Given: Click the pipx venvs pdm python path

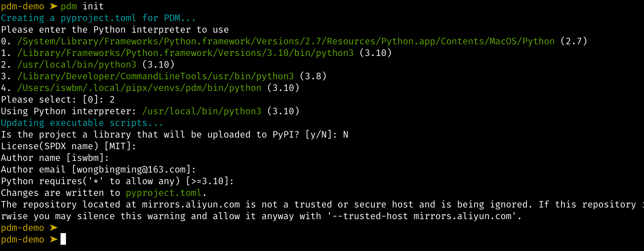Looking at the screenshot, I should (x=139, y=88).
